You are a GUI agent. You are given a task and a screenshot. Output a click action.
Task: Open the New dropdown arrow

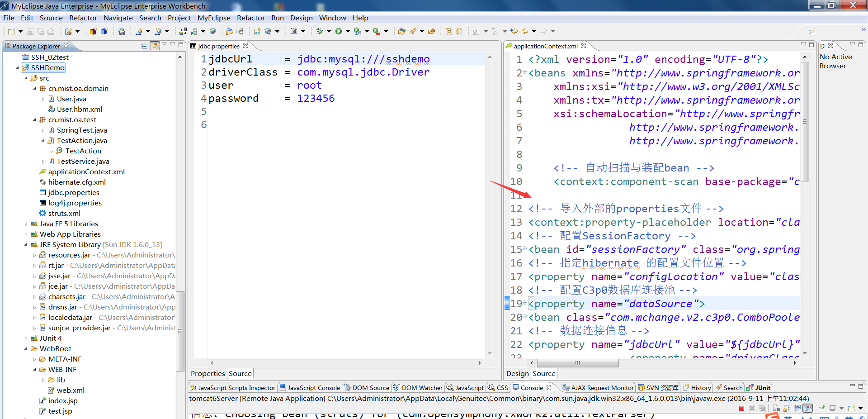point(20,31)
